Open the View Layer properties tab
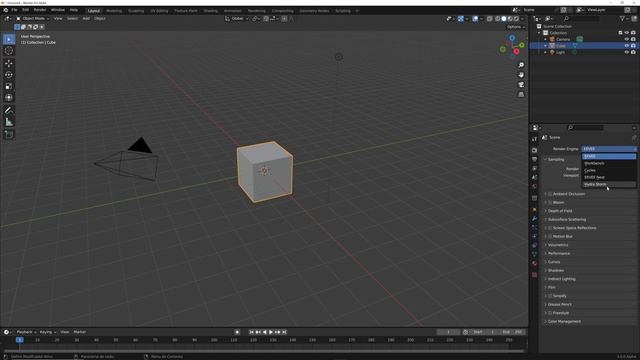Screen dimensions: 640x360 pyautogui.click(x=534, y=168)
